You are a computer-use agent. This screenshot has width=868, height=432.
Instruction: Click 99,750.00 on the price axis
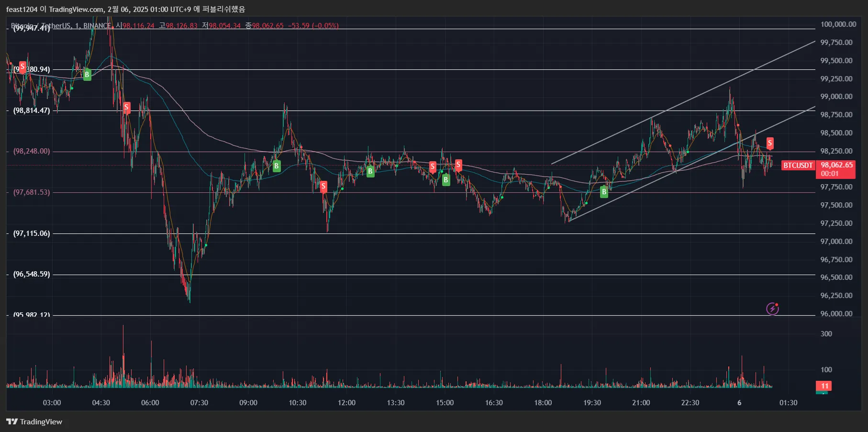836,42
